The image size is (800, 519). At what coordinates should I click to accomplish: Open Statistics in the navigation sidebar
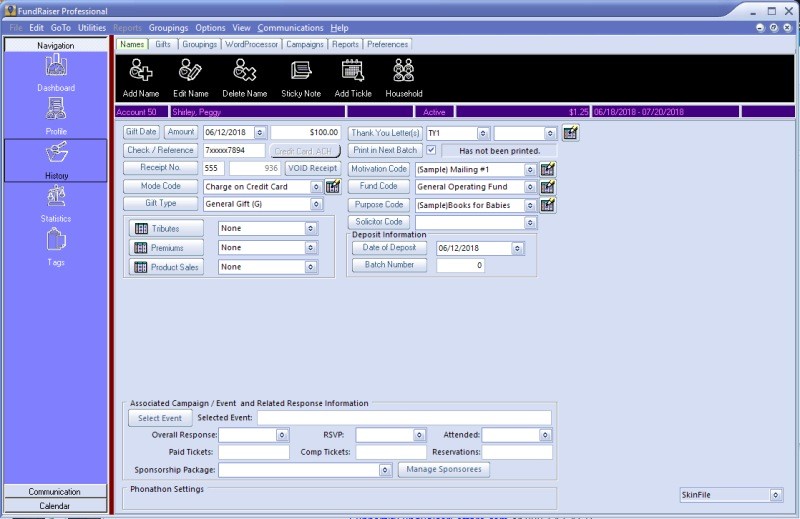56,198
